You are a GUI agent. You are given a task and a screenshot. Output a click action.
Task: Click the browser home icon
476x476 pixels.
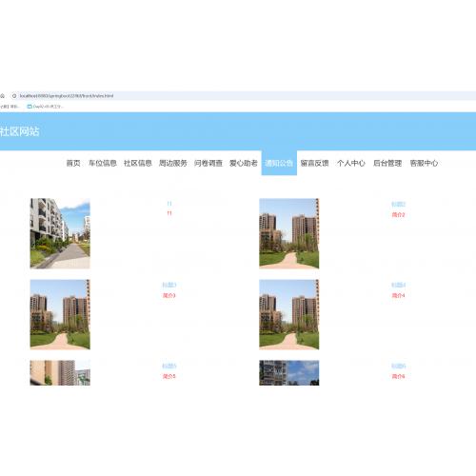2,95
